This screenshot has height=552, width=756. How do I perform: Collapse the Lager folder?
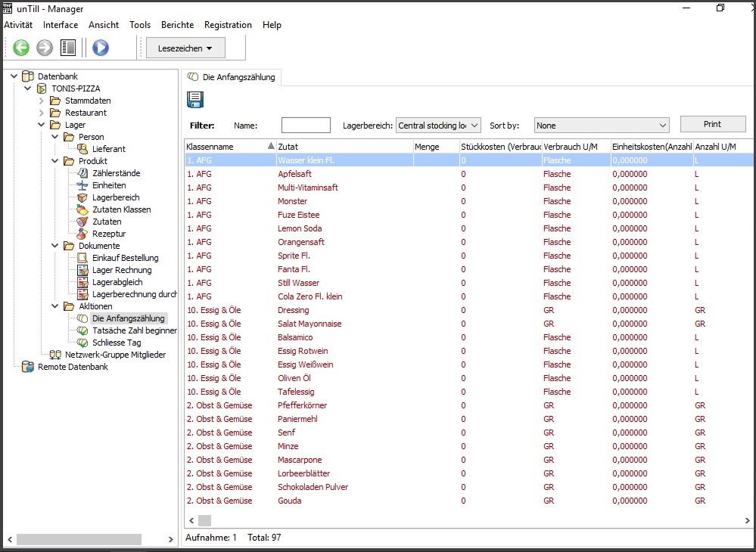click(x=42, y=125)
